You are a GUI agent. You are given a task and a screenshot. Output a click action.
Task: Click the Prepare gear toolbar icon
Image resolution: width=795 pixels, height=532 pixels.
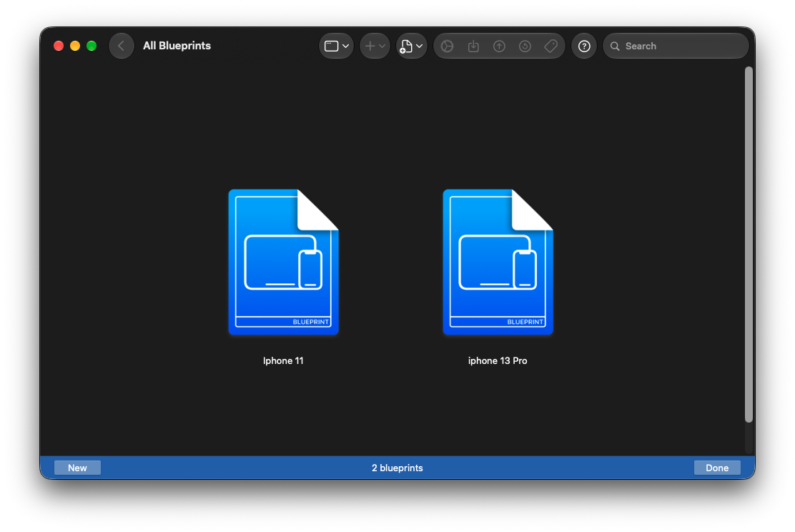point(448,46)
